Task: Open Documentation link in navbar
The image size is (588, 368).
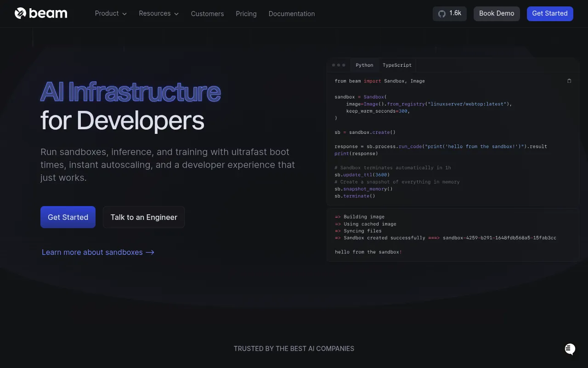Action: pyautogui.click(x=292, y=14)
